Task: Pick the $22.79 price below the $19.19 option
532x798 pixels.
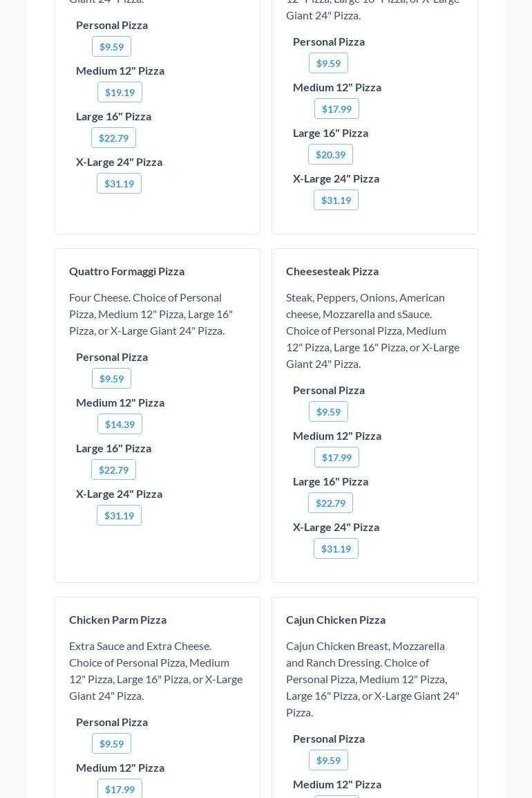Action: coord(113,138)
